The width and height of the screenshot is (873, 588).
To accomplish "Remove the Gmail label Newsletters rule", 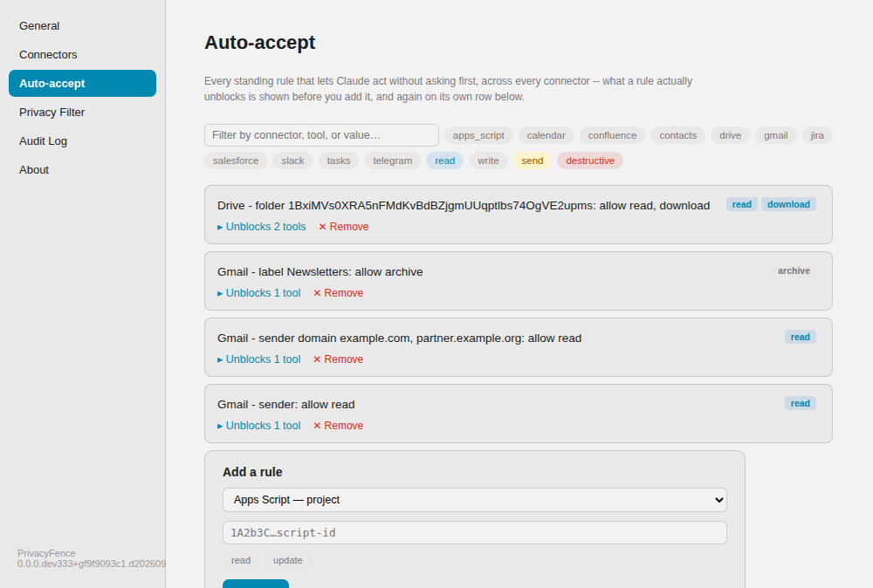I will (338, 293).
